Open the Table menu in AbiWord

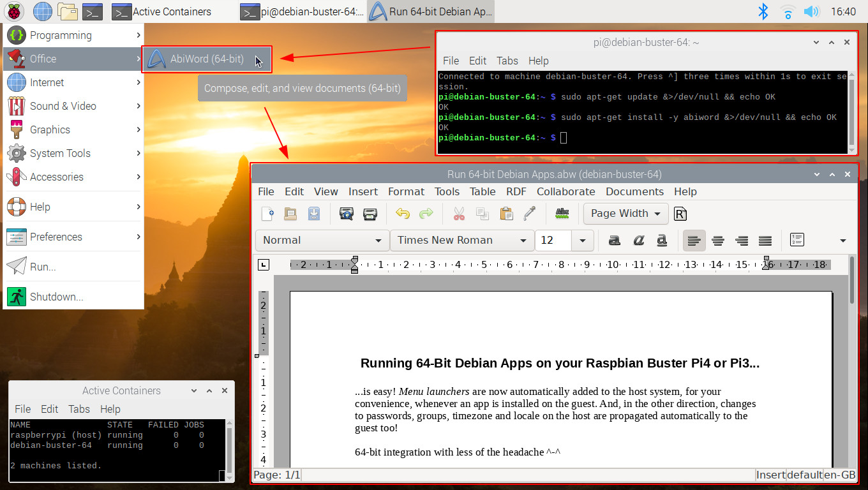coord(483,191)
